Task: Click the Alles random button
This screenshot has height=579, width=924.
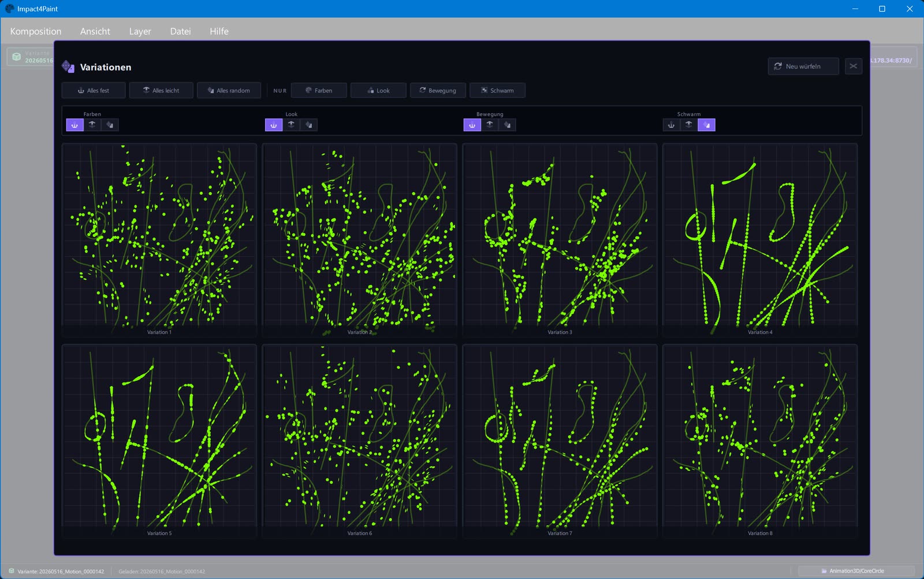Action: point(229,91)
